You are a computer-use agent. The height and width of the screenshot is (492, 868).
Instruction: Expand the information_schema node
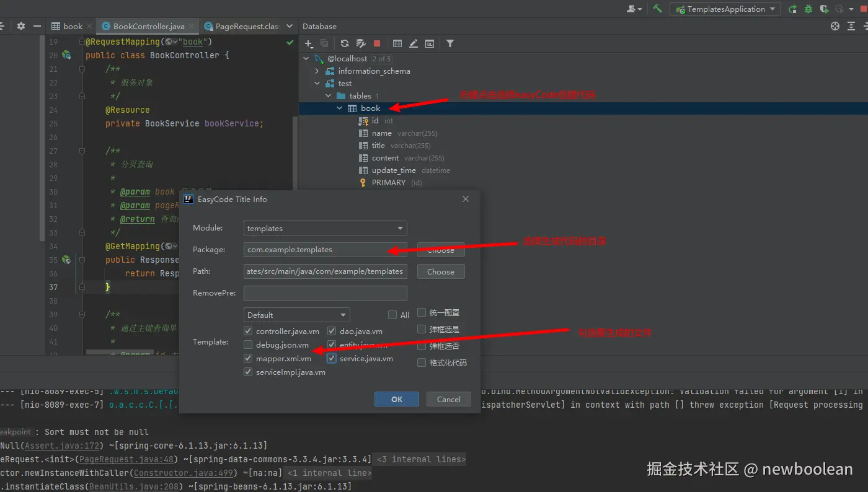pyautogui.click(x=317, y=71)
